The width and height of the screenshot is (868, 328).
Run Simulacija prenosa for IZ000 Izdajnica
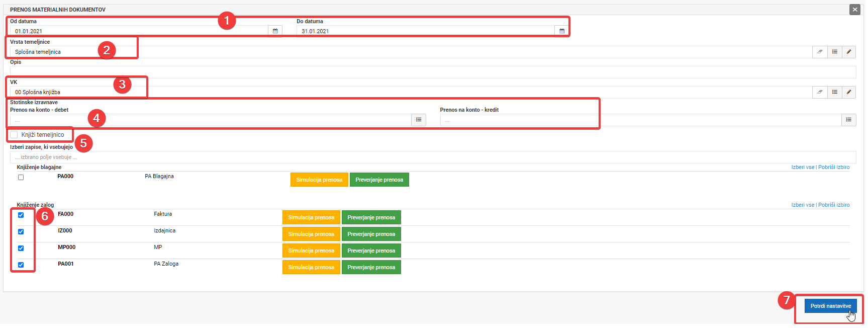(x=311, y=234)
